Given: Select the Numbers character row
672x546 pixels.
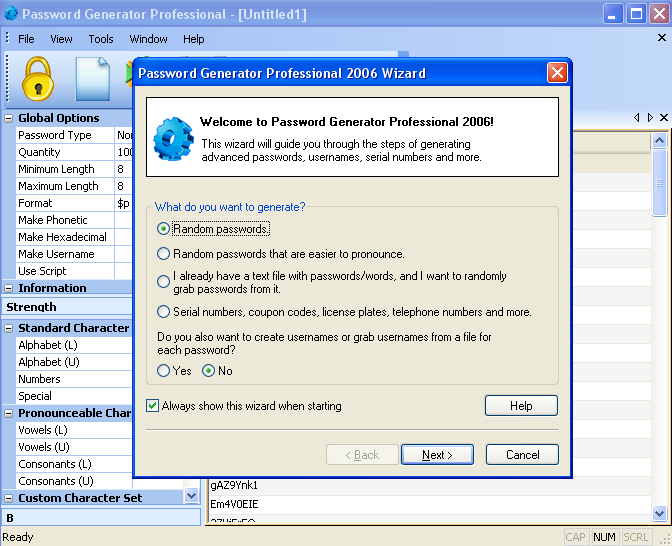Looking at the screenshot, I should 74,379.
